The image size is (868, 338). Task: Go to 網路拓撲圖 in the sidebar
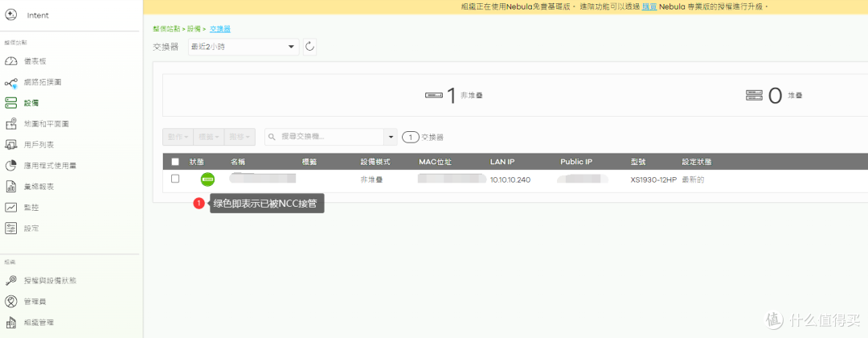43,82
